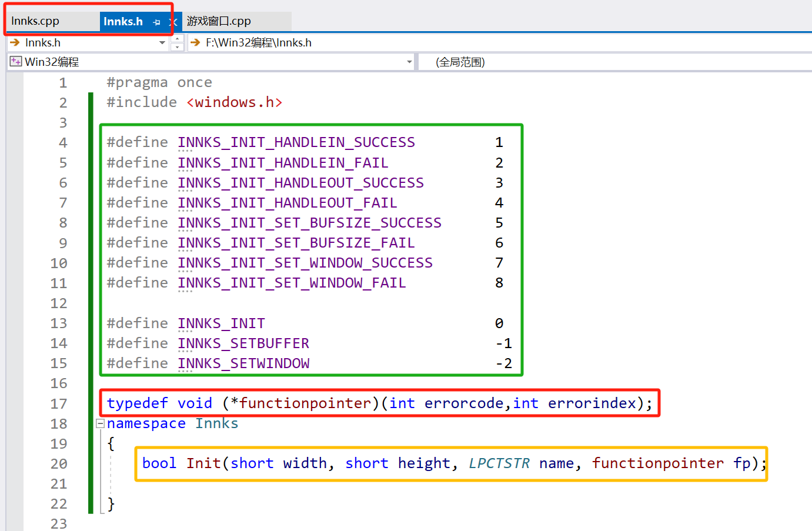Click the value 5 on line 8
Image resolution: width=812 pixels, height=531 pixels.
[499, 223]
